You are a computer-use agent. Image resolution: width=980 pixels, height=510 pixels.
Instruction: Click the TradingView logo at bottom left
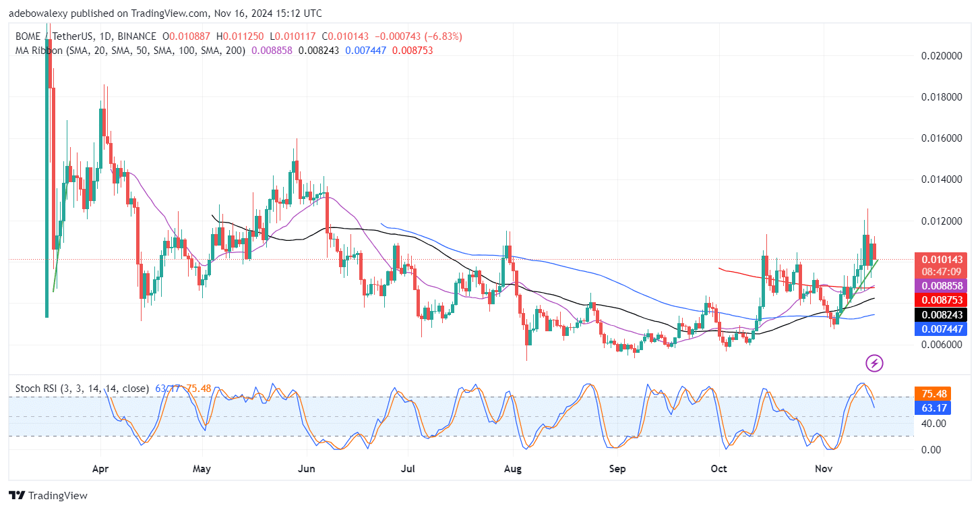[49, 496]
